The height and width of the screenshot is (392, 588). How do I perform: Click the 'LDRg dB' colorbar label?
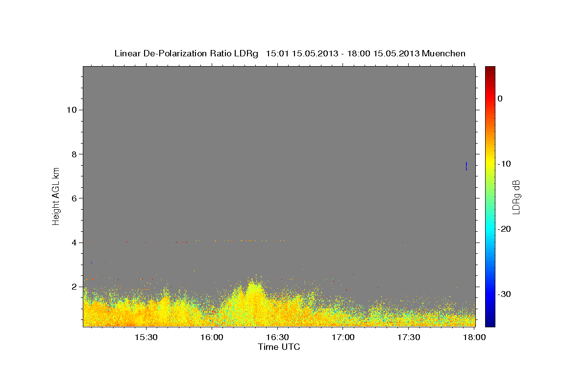click(516, 197)
